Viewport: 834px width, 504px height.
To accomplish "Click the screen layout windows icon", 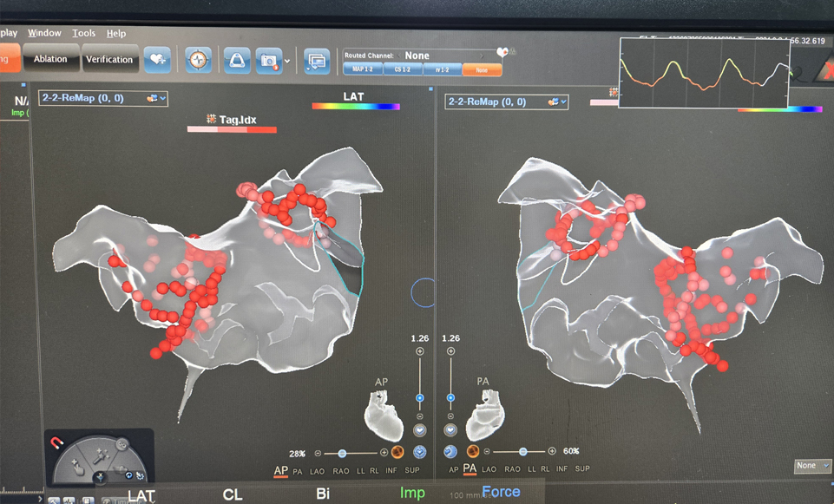I will tap(317, 61).
